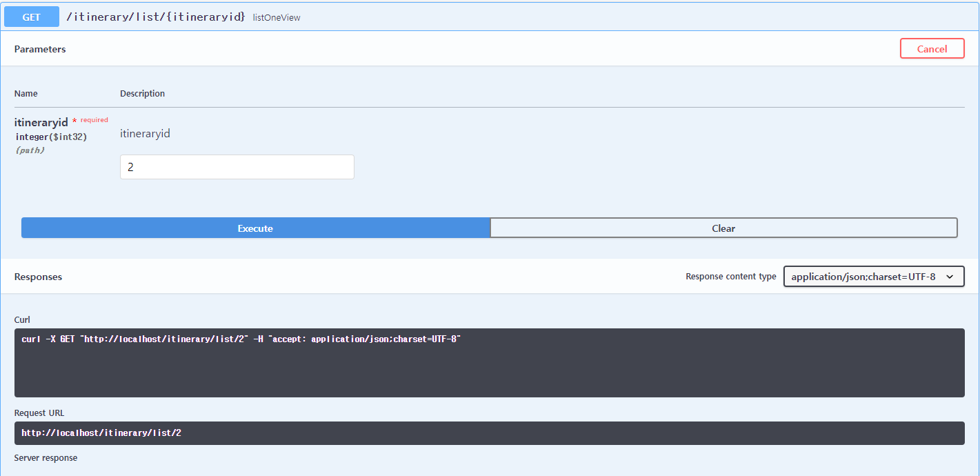Screen dimensions: 980x476
Task: Click the Execute button to send the request
Action: coord(255,228)
